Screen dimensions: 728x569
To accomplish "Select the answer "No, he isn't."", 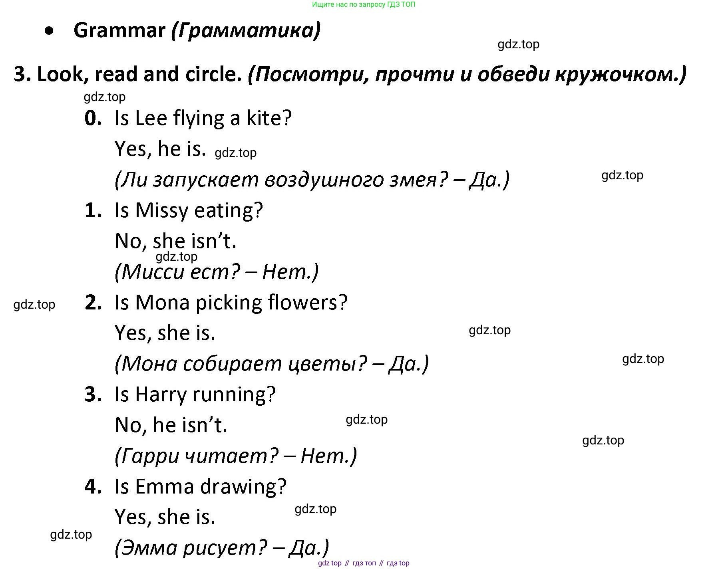I will pyautogui.click(x=171, y=425).
